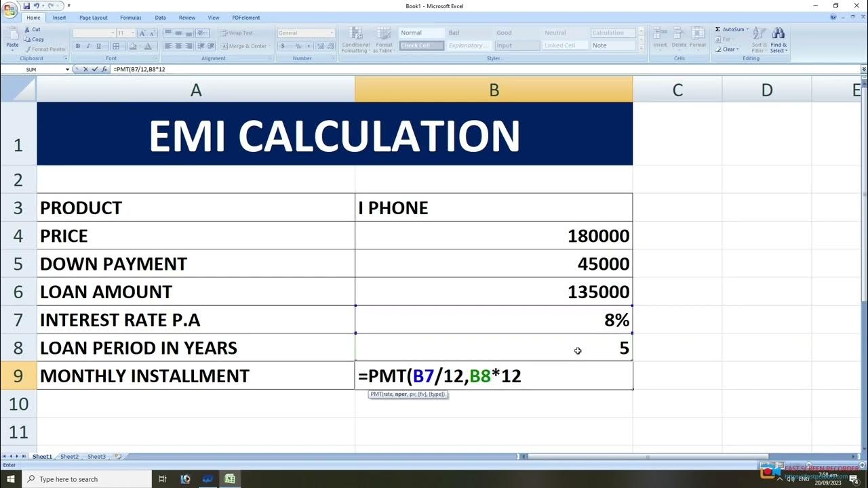Switch to the Page Layout tab
The height and width of the screenshot is (488, 868).
[93, 18]
